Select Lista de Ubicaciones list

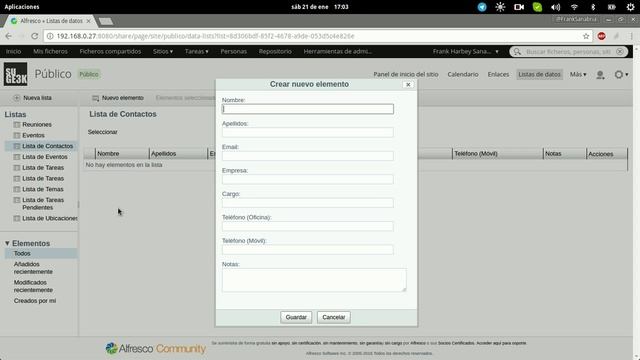49,218
